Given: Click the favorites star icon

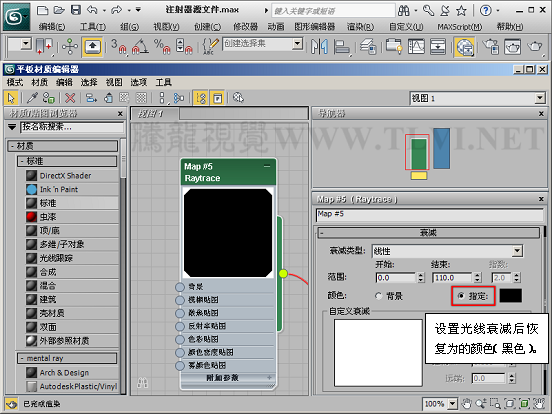Looking at the screenshot, I should [x=461, y=11].
